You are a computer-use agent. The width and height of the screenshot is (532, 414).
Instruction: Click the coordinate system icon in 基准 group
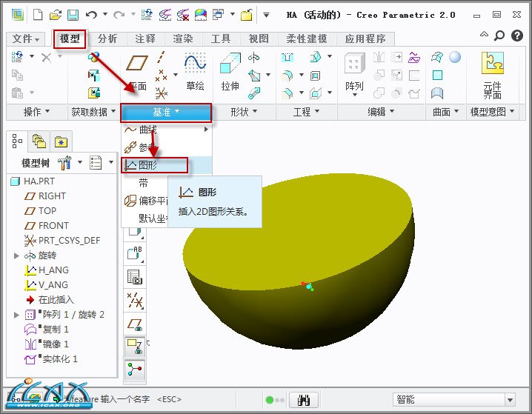(162, 93)
